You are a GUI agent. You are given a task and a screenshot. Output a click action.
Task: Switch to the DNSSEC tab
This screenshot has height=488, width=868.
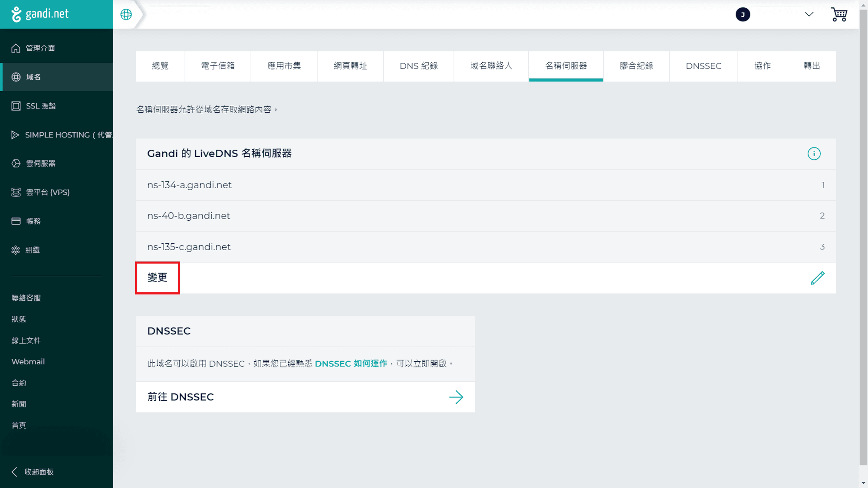[x=704, y=66]
